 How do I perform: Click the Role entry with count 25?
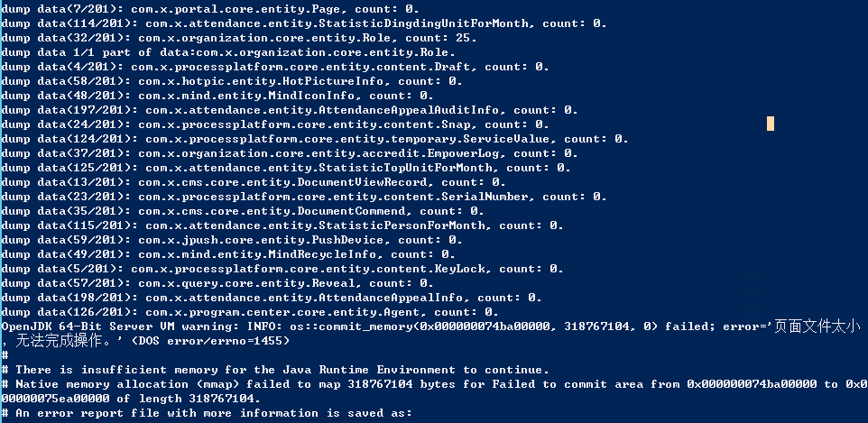click(x=239, y=37)
